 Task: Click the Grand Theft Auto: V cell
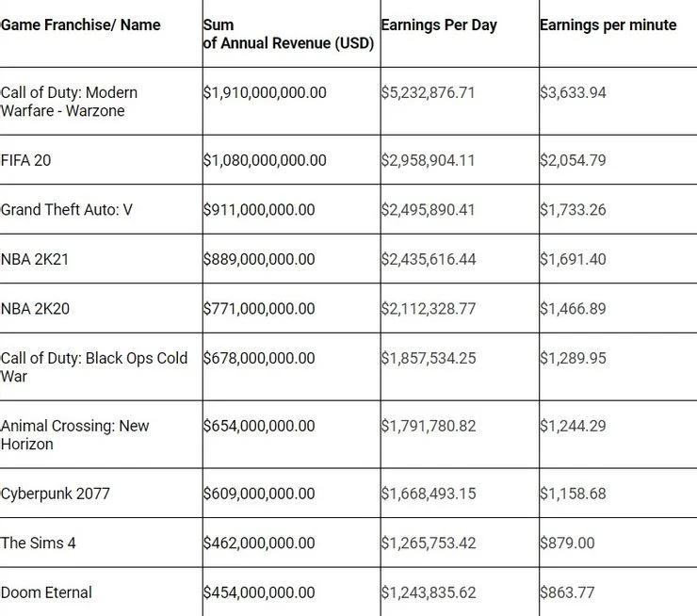[67, 209]
